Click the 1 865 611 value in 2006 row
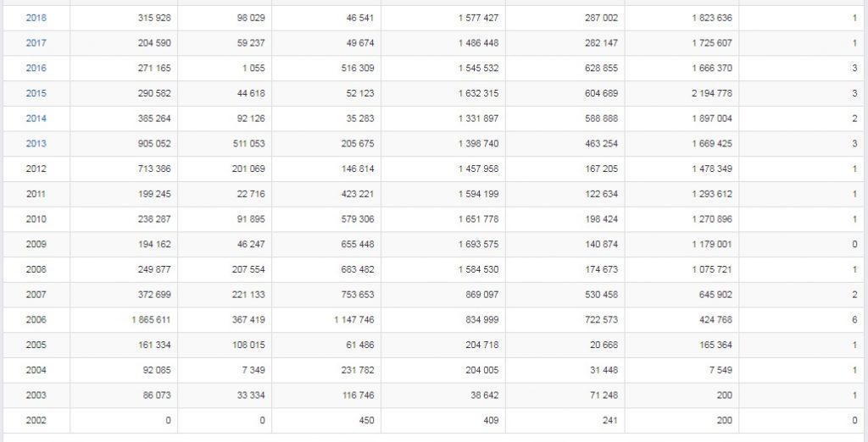Screen dimensions: 868x442 tap(151, 320)
